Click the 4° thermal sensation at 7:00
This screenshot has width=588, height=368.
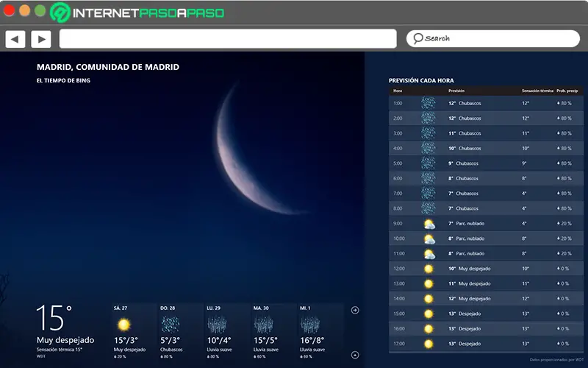pos(524,194)
